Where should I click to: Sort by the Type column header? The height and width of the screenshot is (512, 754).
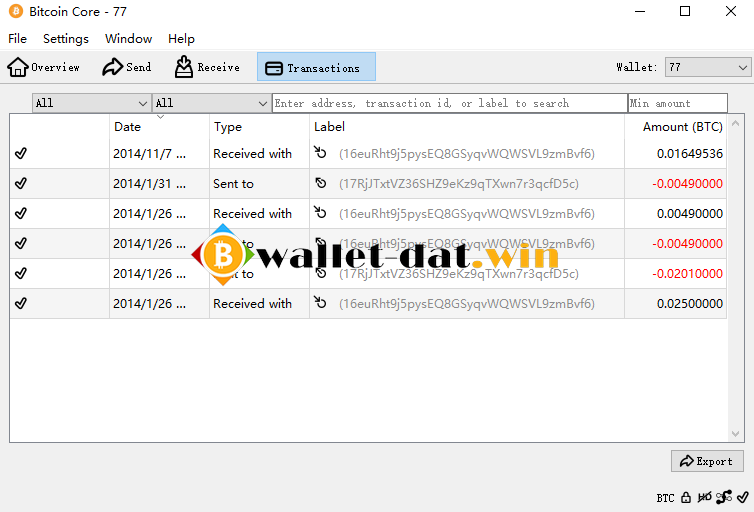tap(260, 127)
